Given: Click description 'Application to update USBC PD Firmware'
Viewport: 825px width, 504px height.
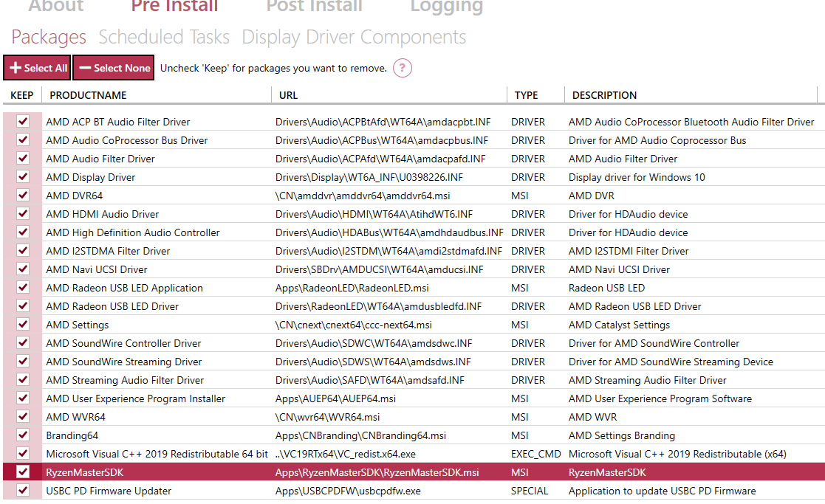Looking at the screenshot, I should tap(663, 491).
